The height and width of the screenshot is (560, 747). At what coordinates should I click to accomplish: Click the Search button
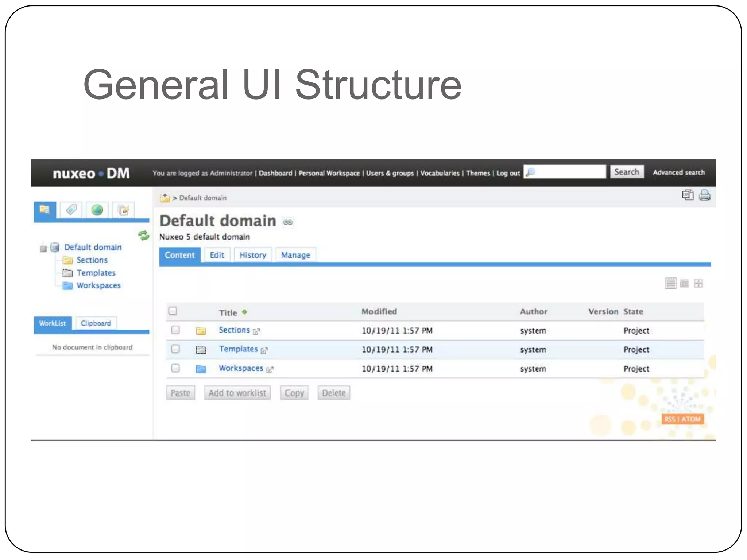tap(626, 172)
